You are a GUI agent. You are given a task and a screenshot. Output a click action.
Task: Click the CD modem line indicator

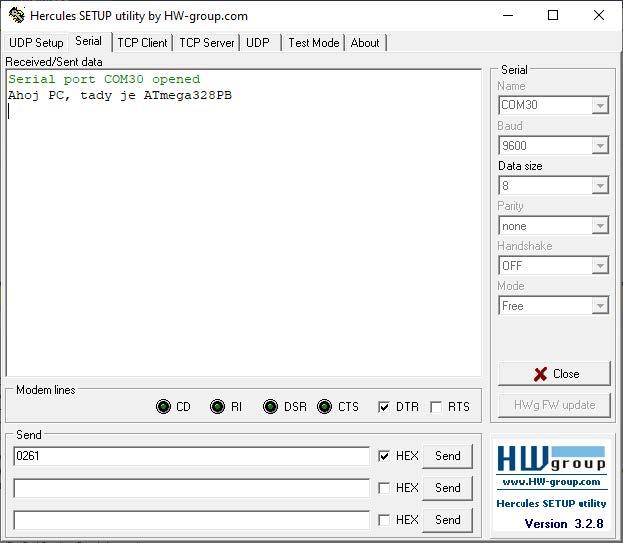[163, 406]
